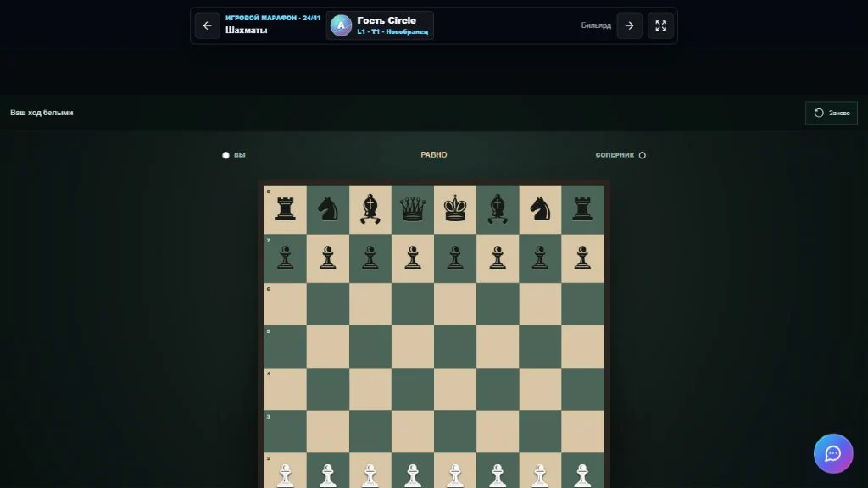
Task: Click the empty h6 square
Action: [582, 304]
